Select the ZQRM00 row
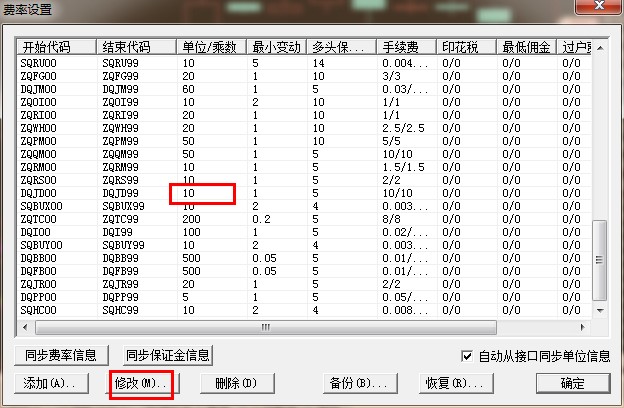 (x=304, y=167)
